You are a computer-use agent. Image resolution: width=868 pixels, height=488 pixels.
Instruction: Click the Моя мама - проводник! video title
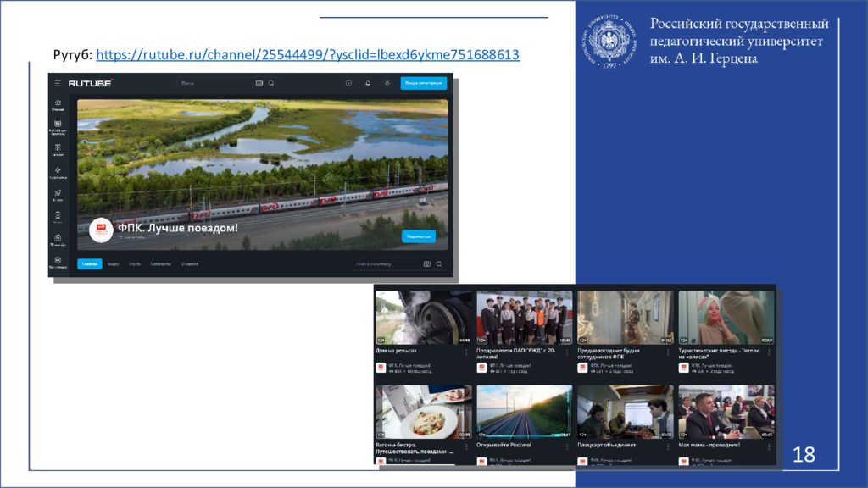[x=709, y=445]
